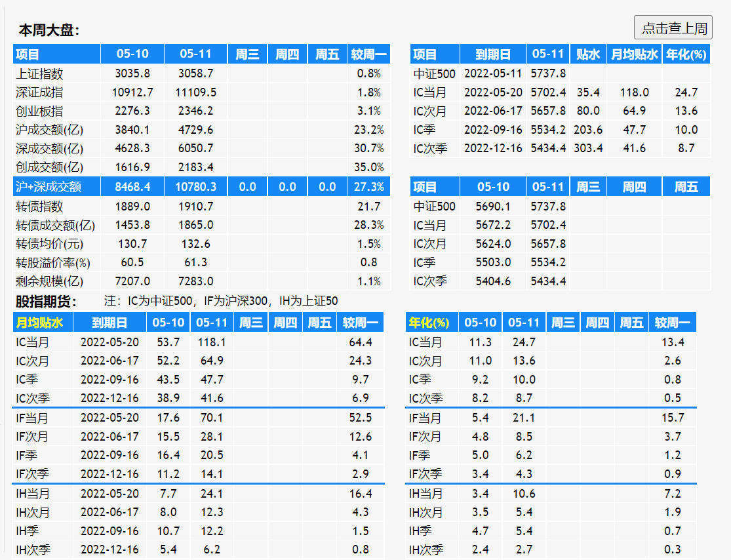Select the 转债指数 row label
The image size is (731, 560).
click(x=39, y=207)
